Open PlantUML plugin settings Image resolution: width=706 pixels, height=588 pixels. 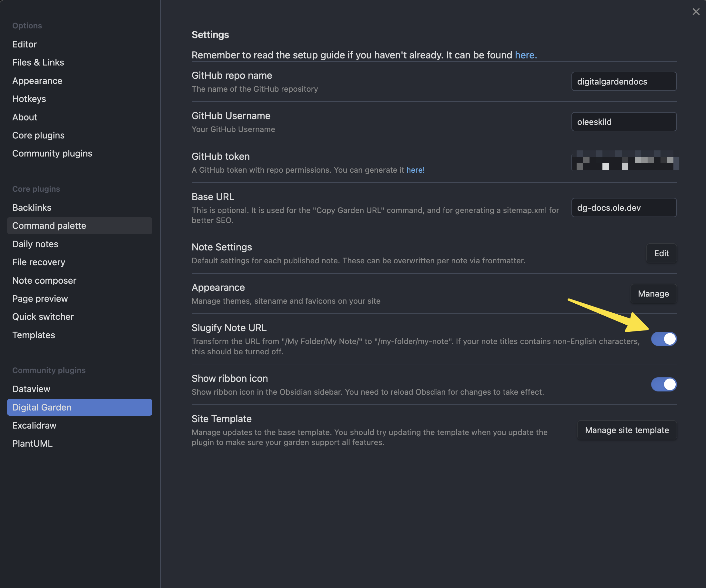pyautogui.click(x=32, y=443)
